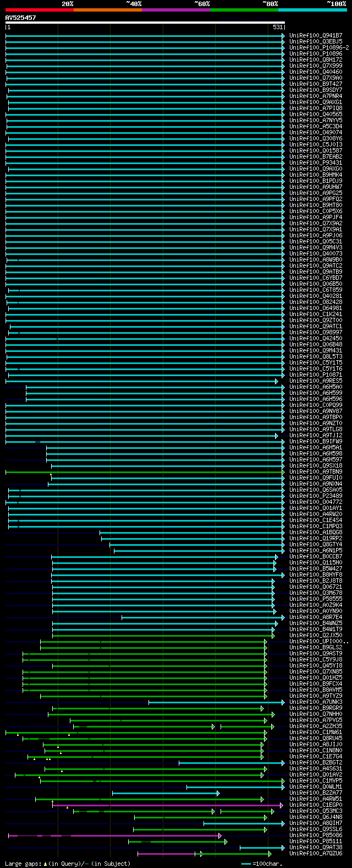Select UniRef100_Q05C31 entry
This screenshot has height=868, width=352.
click(x=316, y=241)
